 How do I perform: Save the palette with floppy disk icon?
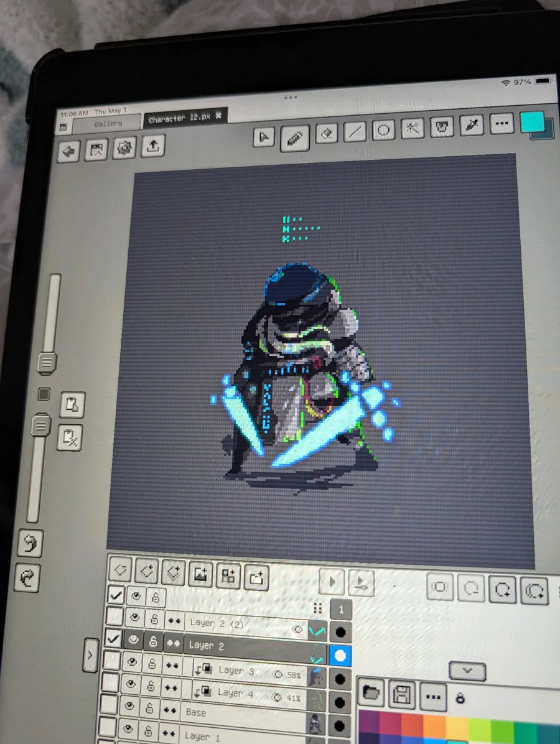pyautogui.click(x=402, y=695)
